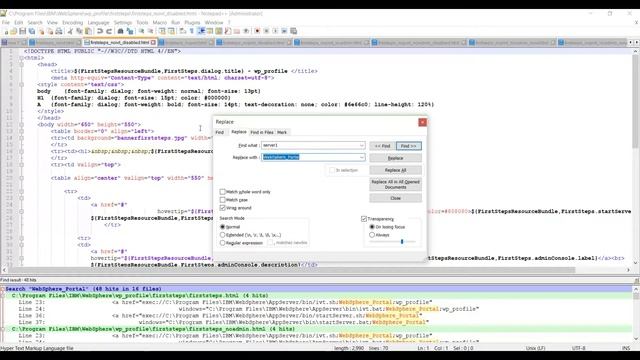Select Regular expression search mode
This screenshot has height=360, width=640.
click(222, 243)
